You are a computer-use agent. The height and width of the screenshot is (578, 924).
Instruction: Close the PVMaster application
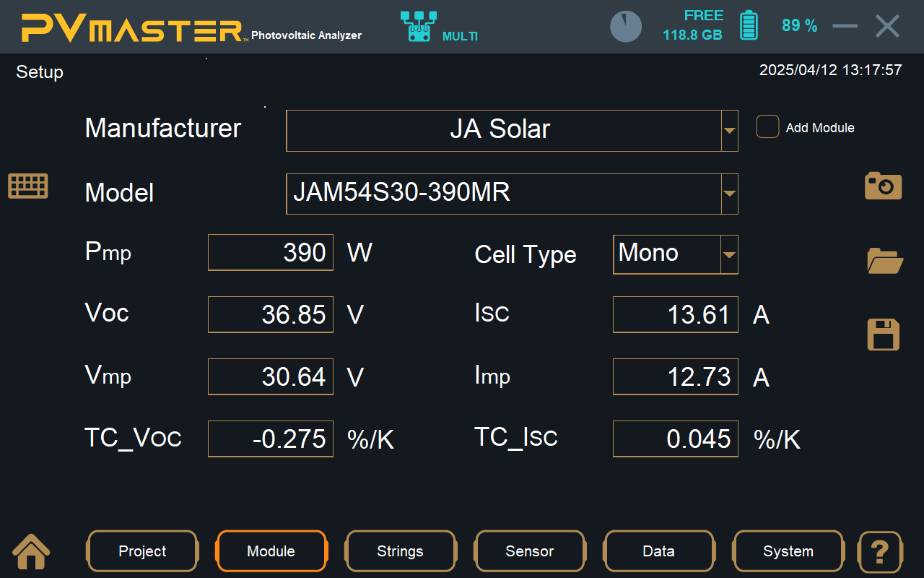(x=888, y=26)
